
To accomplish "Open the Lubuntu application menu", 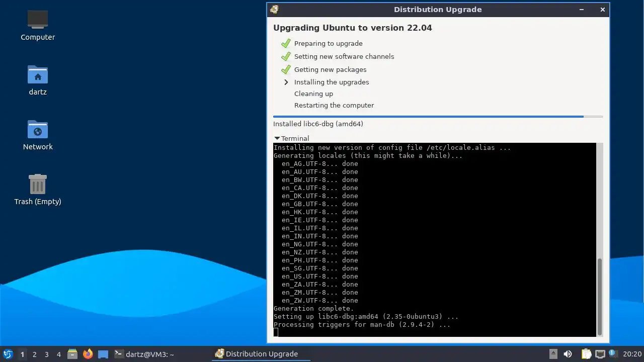I will click(8, 354).
